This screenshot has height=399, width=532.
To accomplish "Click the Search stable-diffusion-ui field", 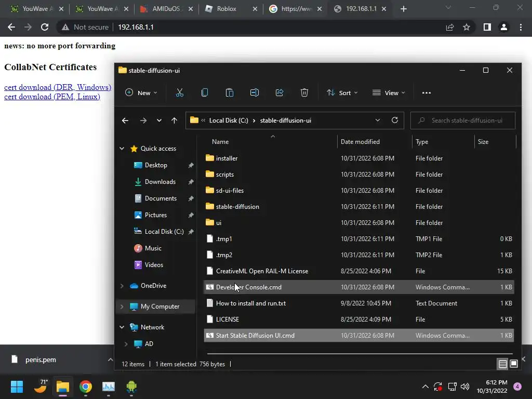I will click(463, 121).
